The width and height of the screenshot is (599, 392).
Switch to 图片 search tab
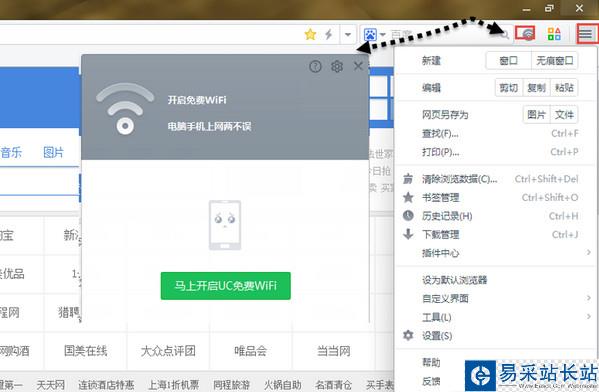click(53, 152)
